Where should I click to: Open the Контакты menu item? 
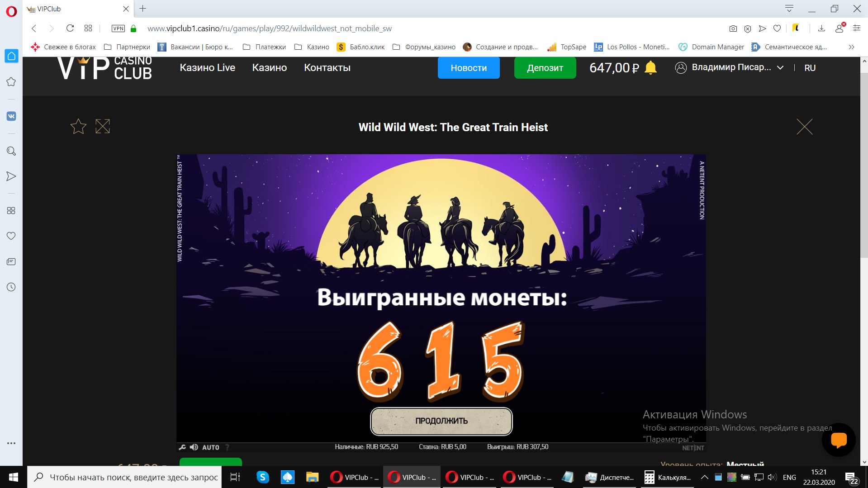coord(327,68)
